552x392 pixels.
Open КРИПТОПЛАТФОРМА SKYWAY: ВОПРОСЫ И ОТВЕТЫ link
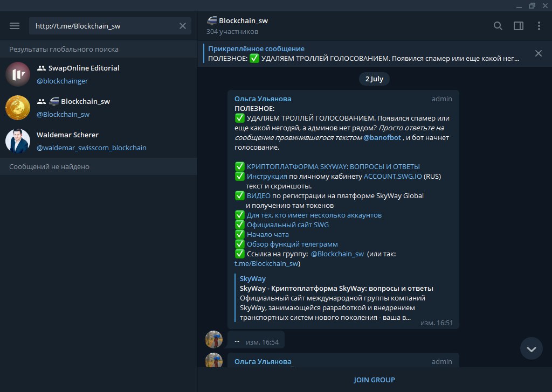[x=333, y=166]
